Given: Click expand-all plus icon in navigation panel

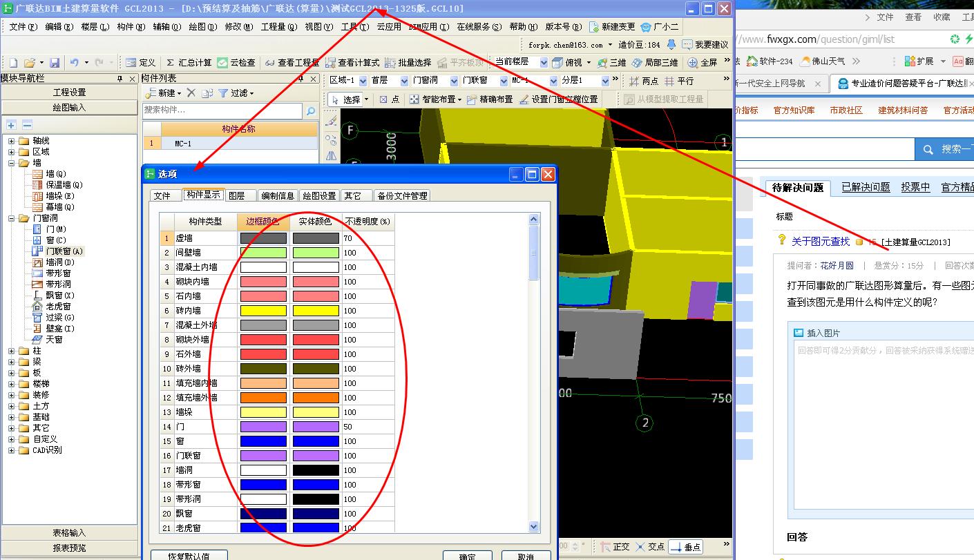Looking at the screenshot, I should pos(12,125).
